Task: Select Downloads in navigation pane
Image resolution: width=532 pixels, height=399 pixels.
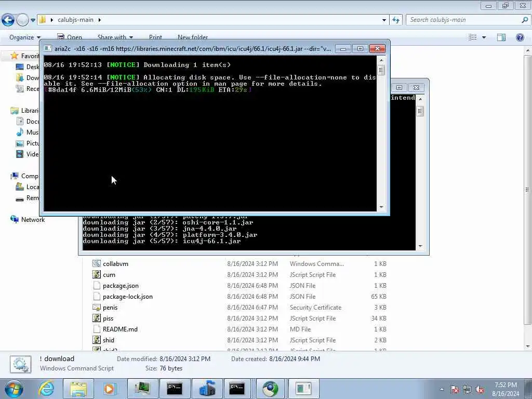Action: coord(28,78)
